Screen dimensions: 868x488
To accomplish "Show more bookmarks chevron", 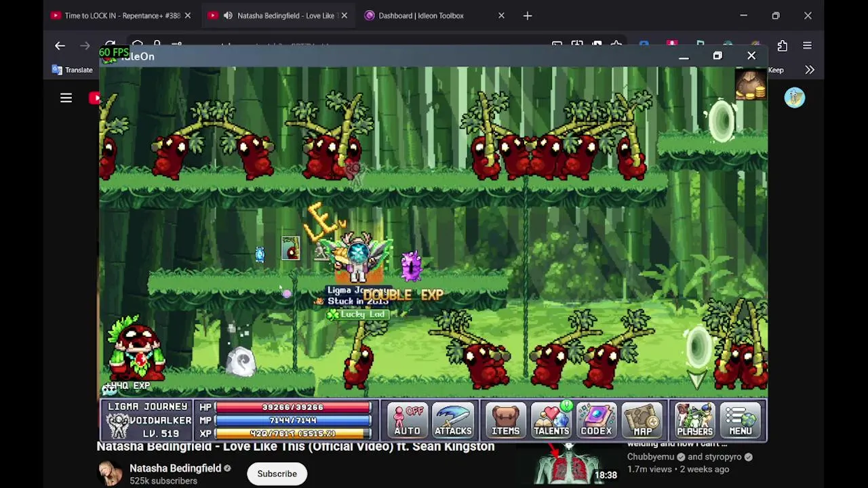I will [810, 70].
